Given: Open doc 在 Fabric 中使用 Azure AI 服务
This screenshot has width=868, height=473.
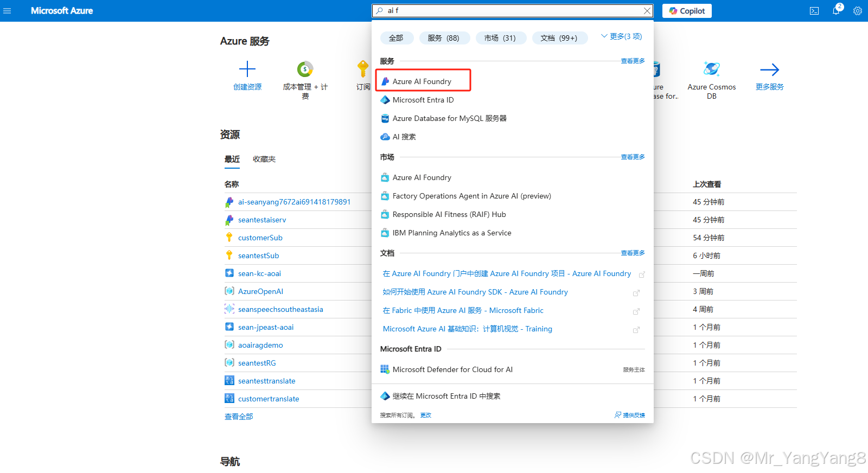Looking at the screenshot, I should [463, 311].
